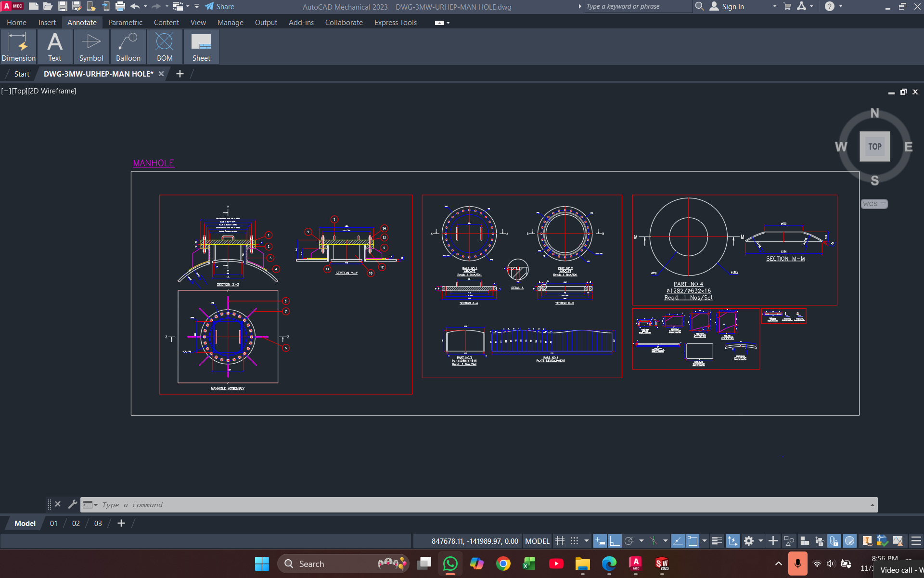Open the Dimension panel

click(x=18, y=47)
